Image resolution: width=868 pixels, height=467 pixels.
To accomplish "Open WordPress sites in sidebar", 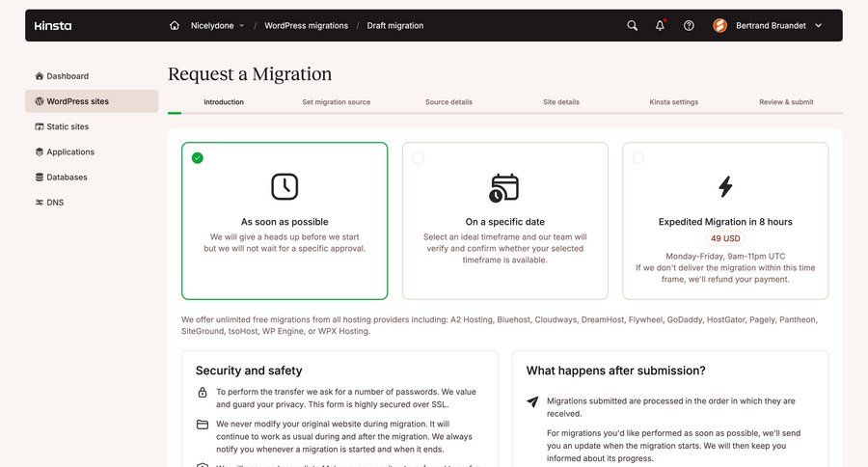I will [x=92, y=101].
